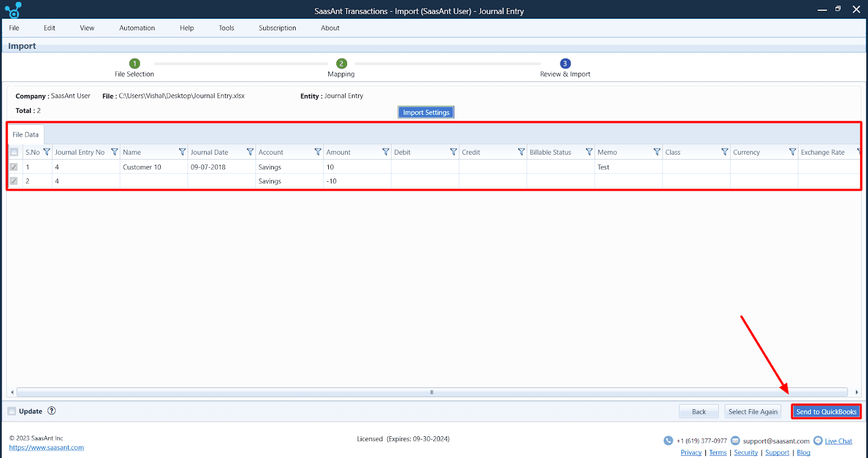Viewport: 868px width, 458px height.
Task: Click Send to QuickBooks button
Action: pos(826,411)
